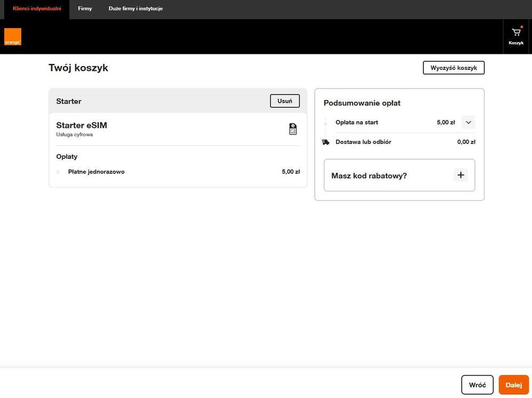Expand the Masz kod rabatowy section
Image resolution: width=532 pixels, height=398 pixels.
click(461, 175)
